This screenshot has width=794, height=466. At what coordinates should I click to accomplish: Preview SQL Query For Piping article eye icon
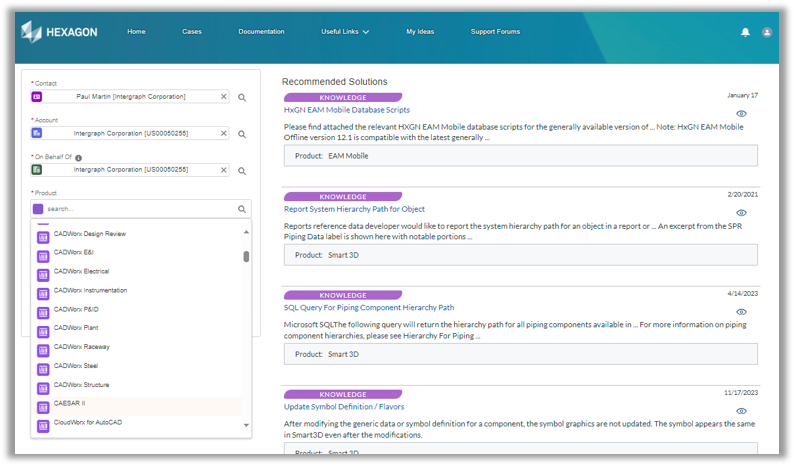click(x=741, y=312)
